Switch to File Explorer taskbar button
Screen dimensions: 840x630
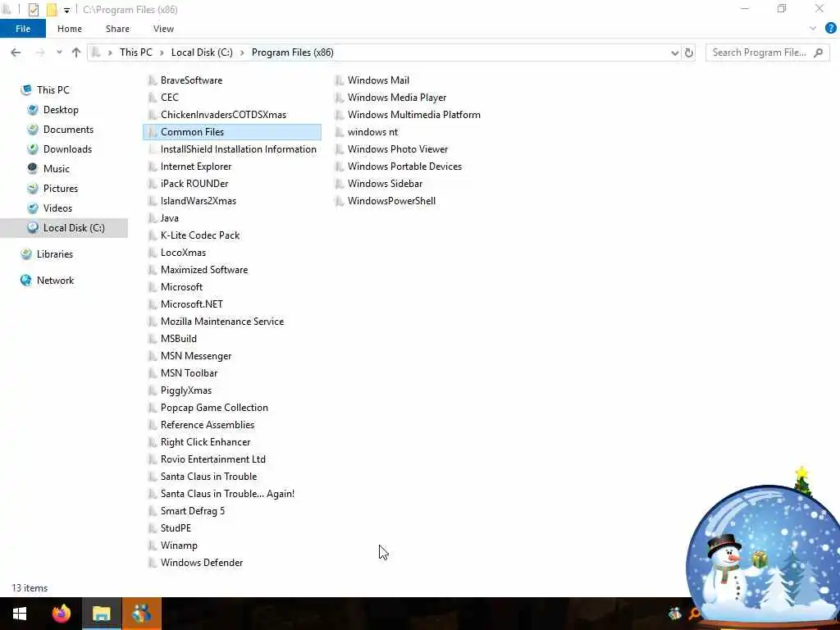tap(101, 614)
